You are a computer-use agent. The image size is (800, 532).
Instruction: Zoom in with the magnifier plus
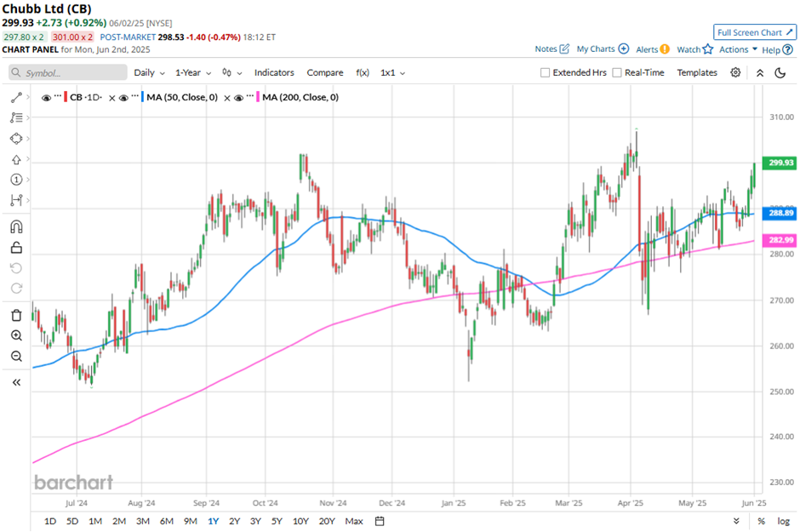[16, 335]
